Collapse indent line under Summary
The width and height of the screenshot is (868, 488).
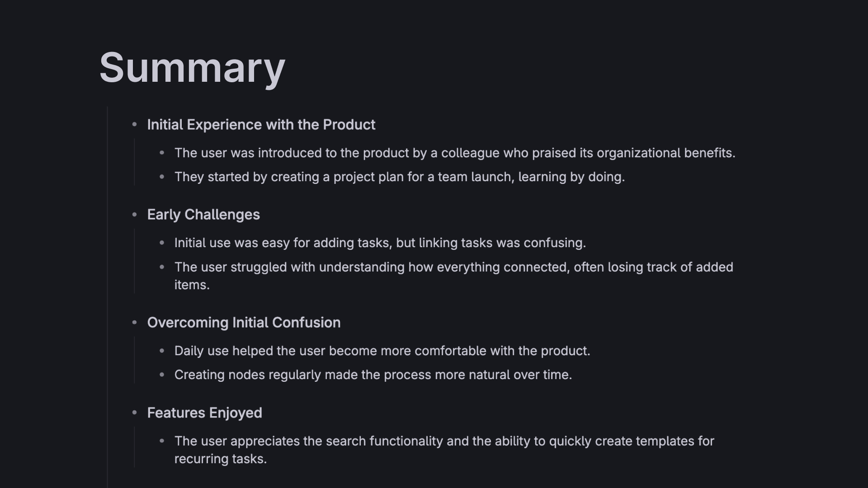107,297
